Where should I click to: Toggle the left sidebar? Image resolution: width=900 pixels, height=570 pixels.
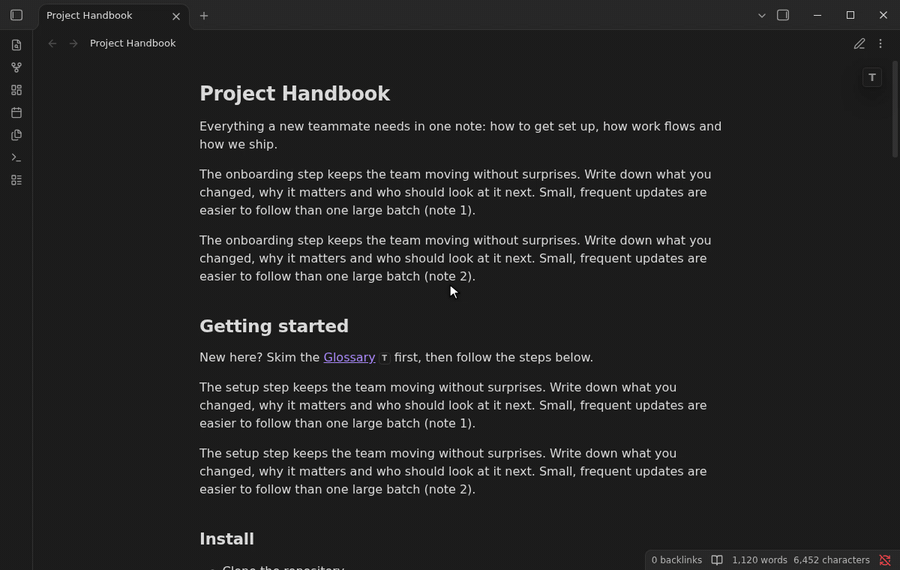(x=16, y=15)
